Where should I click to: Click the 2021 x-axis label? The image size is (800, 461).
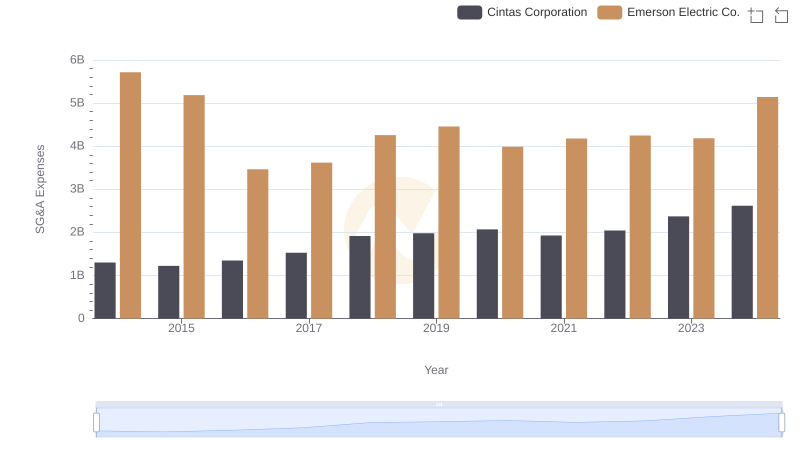(x=563, y=328)
